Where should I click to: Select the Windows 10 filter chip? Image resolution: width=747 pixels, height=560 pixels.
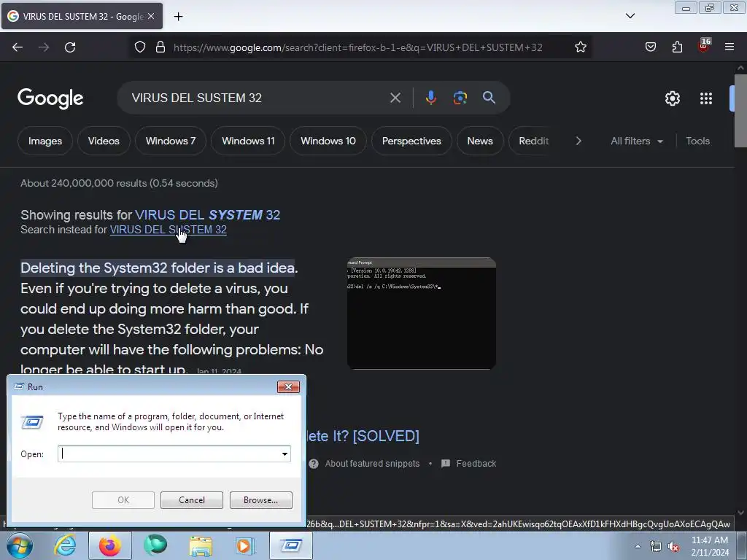coord(328,141)
